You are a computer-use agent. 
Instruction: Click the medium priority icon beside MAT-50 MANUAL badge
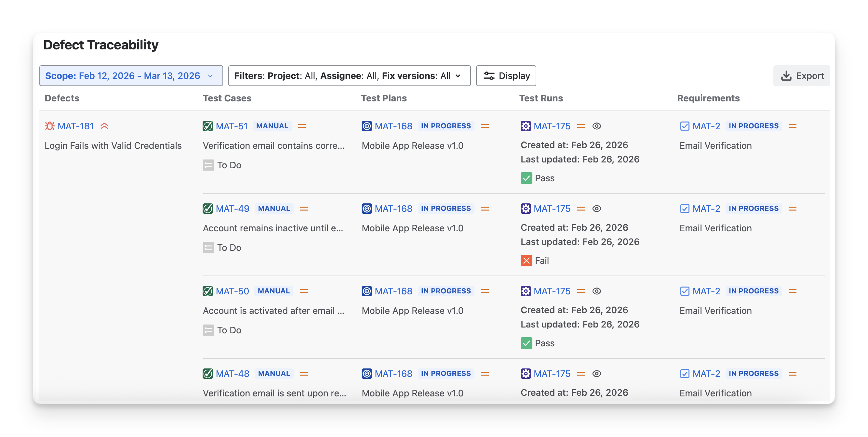[304, 291]
